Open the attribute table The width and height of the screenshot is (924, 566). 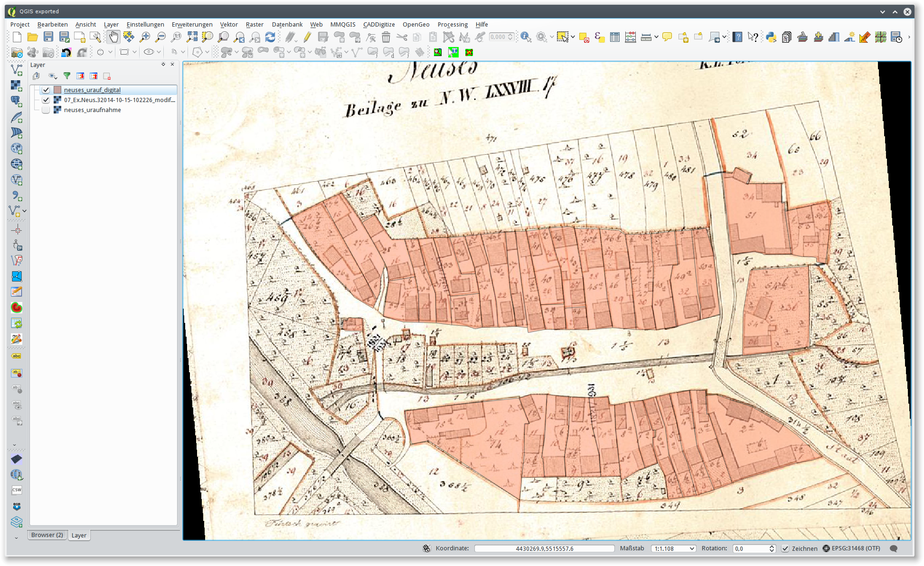coord(615,37)
